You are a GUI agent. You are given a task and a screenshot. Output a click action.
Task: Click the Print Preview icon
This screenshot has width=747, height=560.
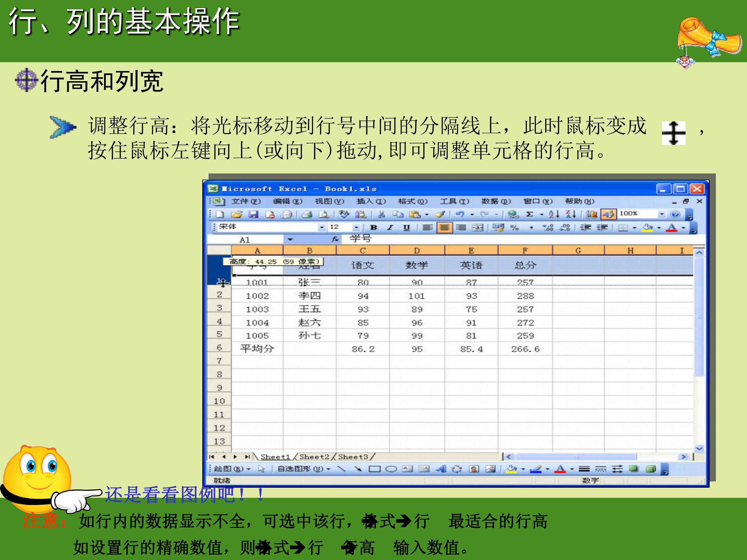pos(323,214)
